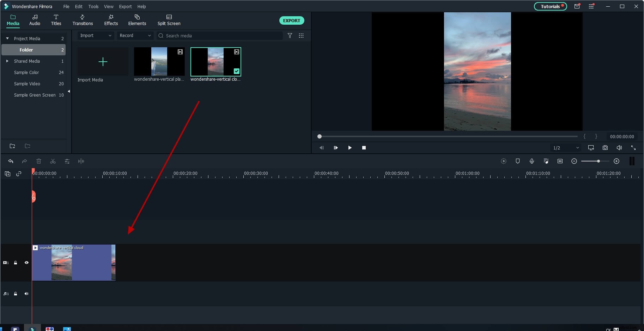
Task: Toggle the eye visibility on the video track
Action: pos(26,263)
